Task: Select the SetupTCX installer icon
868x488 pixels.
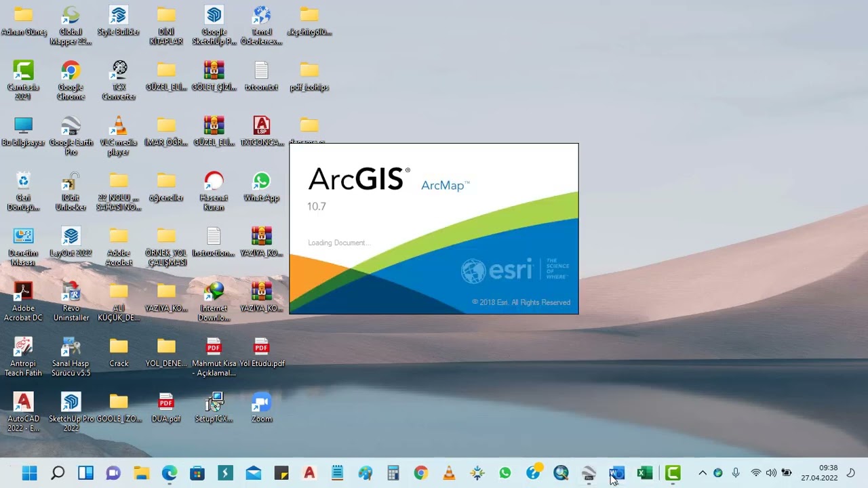Action: [214, 408]
